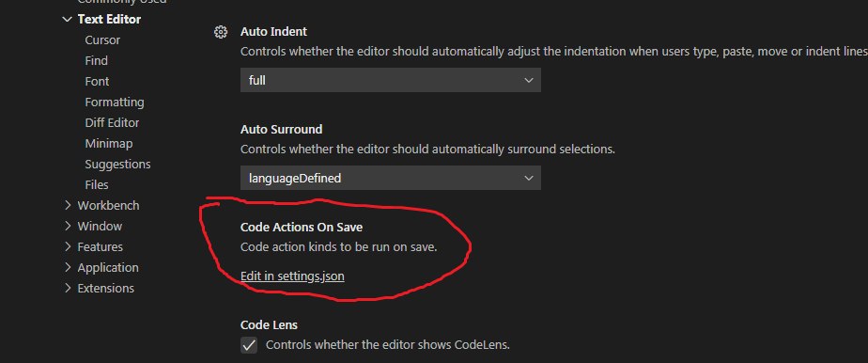Image resolution: width=868 pixels, height=363 pixels.
Task: Select the Minimap settings entry
Action: tap(109, 144)
